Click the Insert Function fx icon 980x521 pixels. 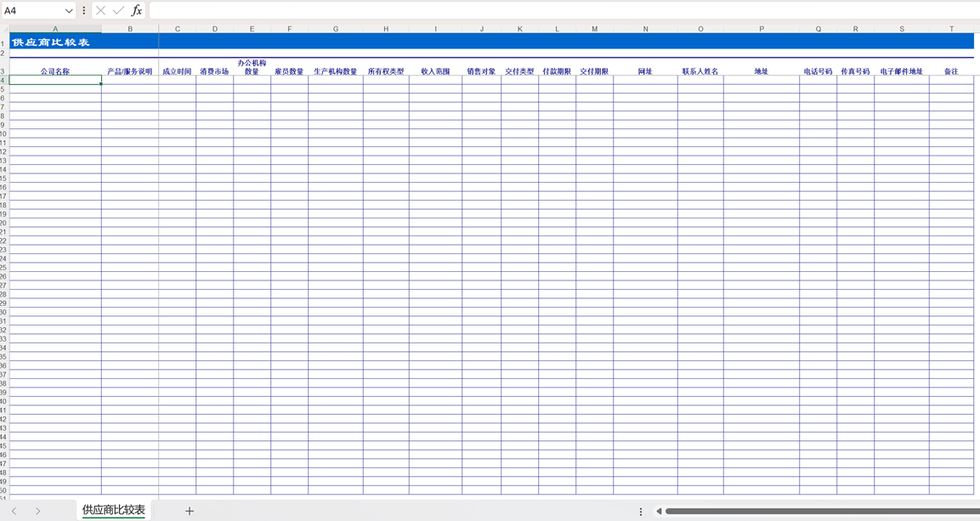coord(136,11)
